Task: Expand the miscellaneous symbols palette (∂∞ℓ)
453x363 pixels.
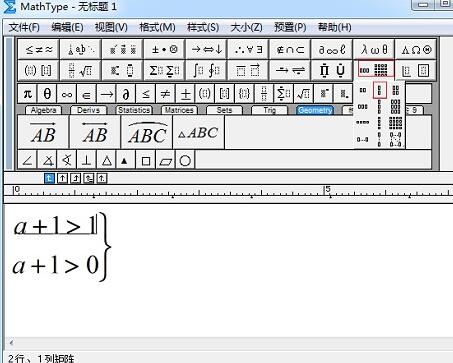Action: (x=332, y=50)
